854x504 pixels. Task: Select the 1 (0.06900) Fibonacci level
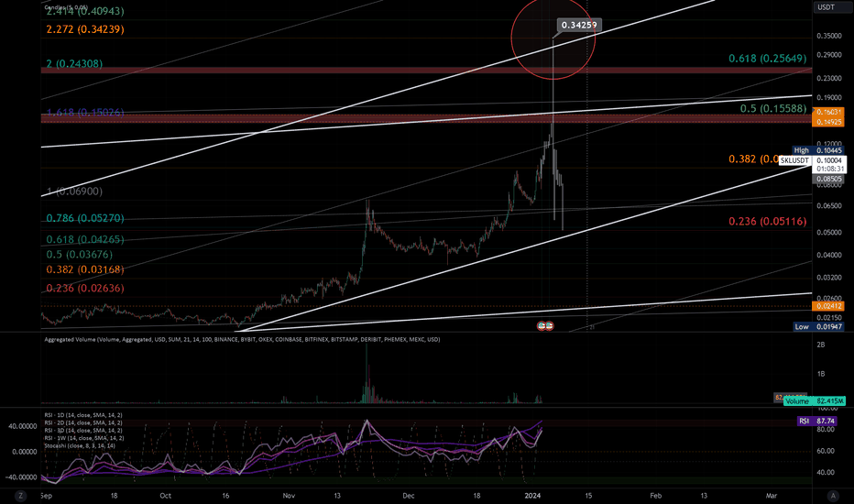pos(74,192)
